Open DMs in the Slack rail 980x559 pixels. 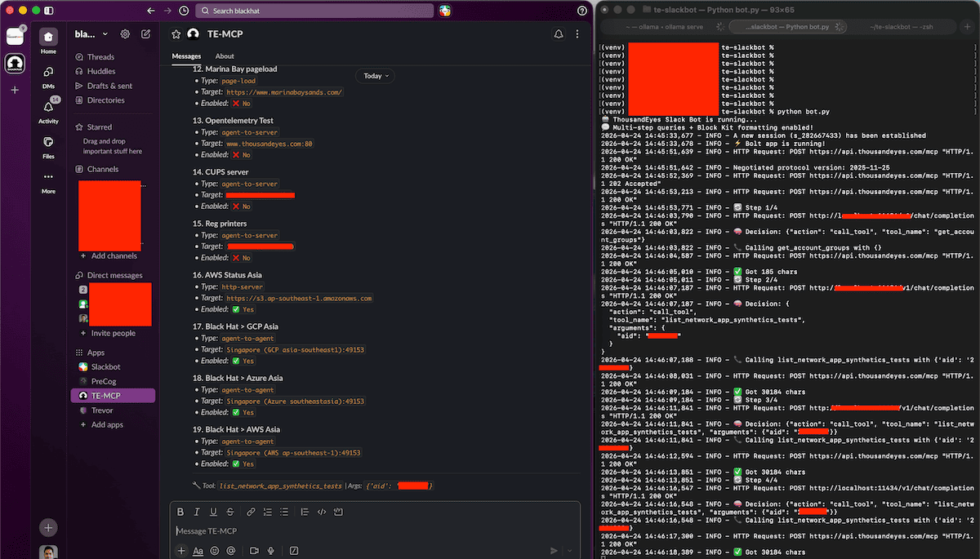point(48,77)
